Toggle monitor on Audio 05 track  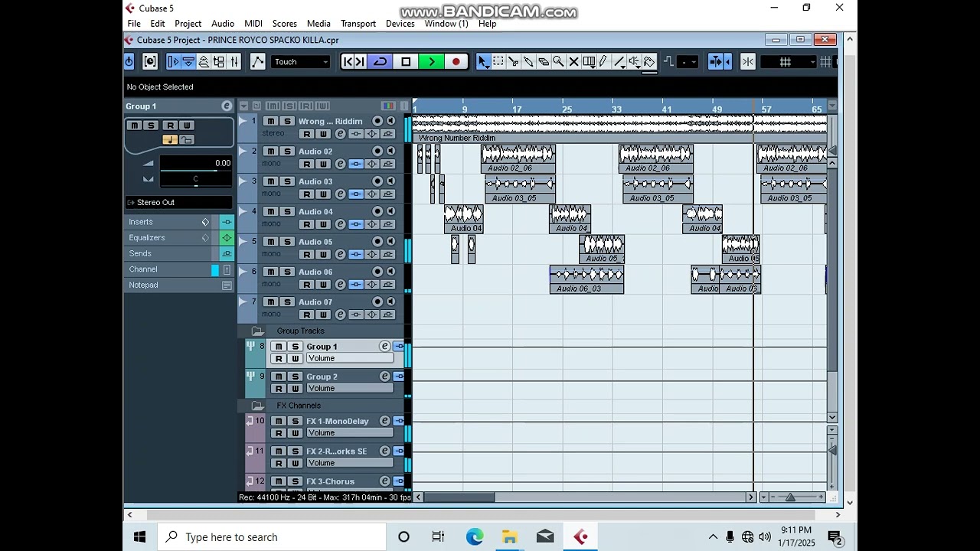(390, 241)
